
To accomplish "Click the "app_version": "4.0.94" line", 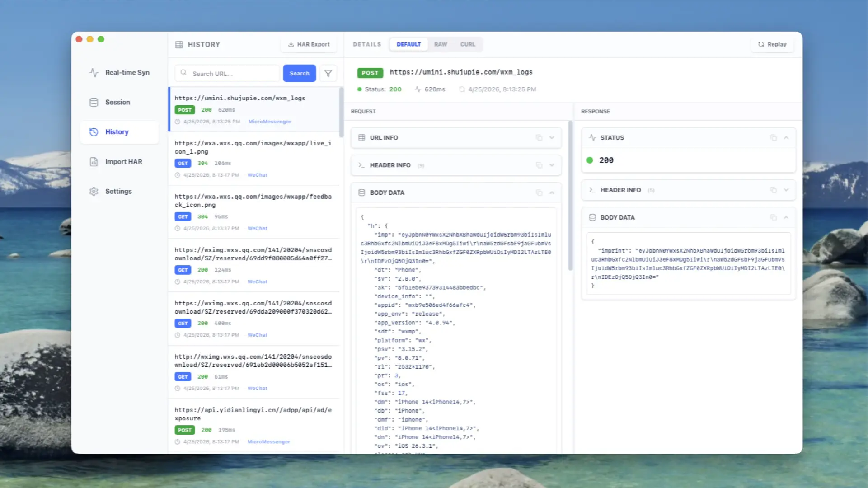I will tap(414, 323).
